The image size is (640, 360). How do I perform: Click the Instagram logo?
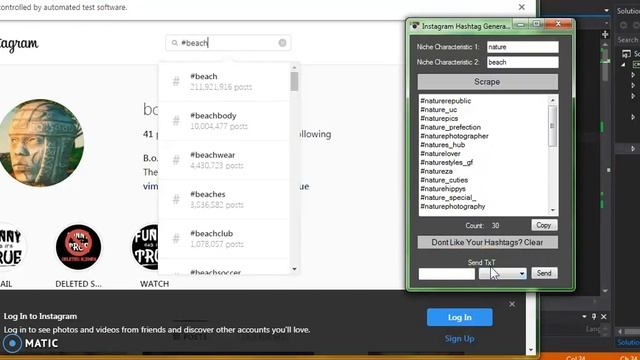tap(19, 44)
